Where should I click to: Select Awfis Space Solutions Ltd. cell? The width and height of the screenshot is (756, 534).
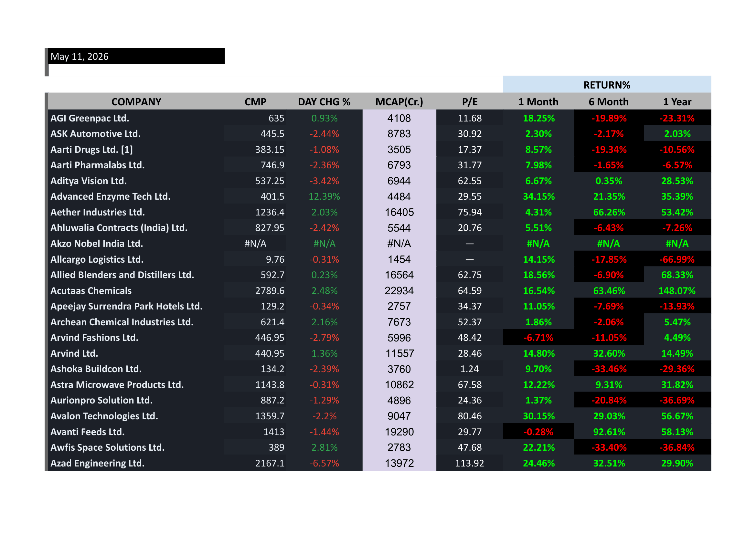(107, 447)
